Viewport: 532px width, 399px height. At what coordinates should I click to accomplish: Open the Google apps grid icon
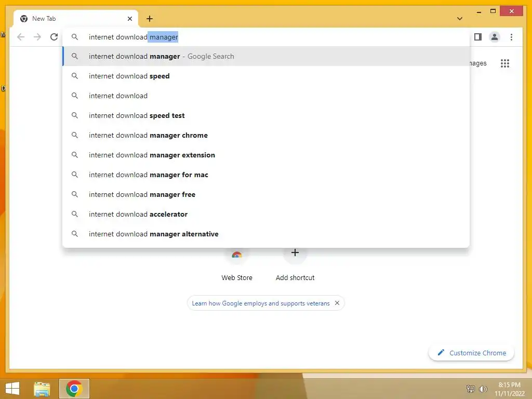(505, 63)
